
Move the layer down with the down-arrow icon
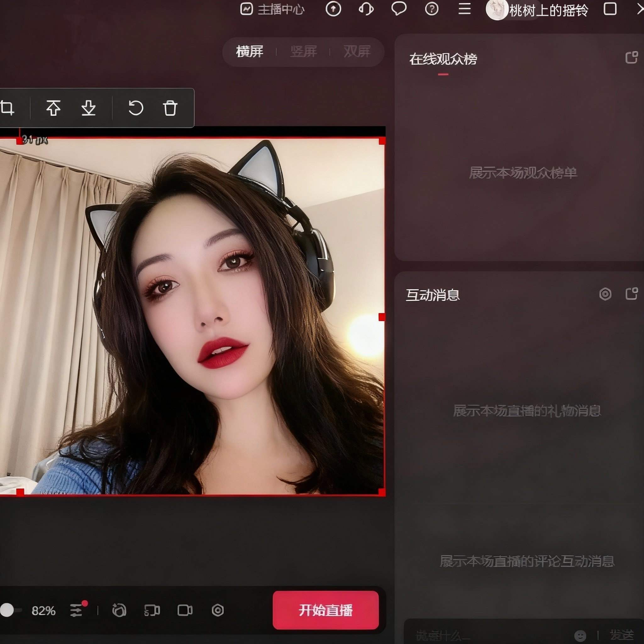[x=88, y=108]
